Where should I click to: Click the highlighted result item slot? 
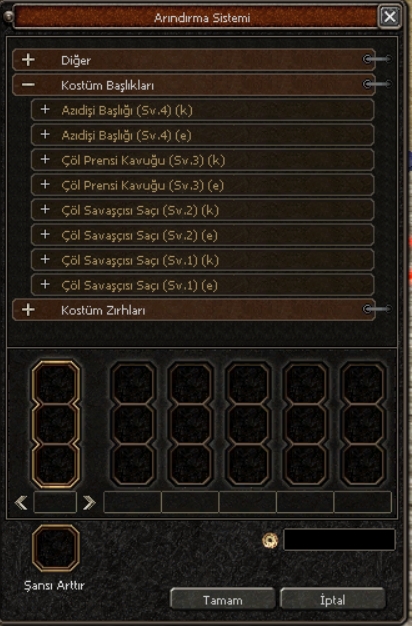55,424
